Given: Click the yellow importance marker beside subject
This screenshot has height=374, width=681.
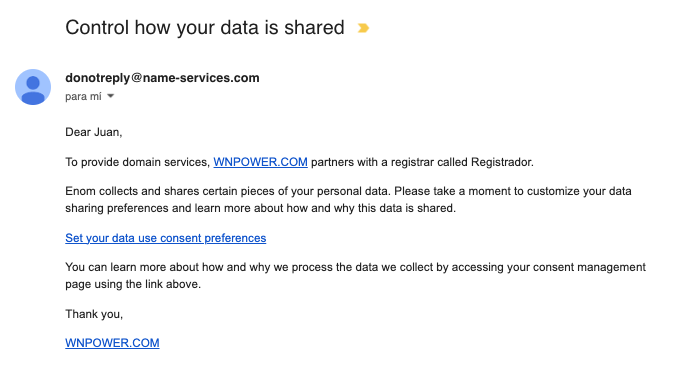Looking at the screenshot, I should 363,28.
